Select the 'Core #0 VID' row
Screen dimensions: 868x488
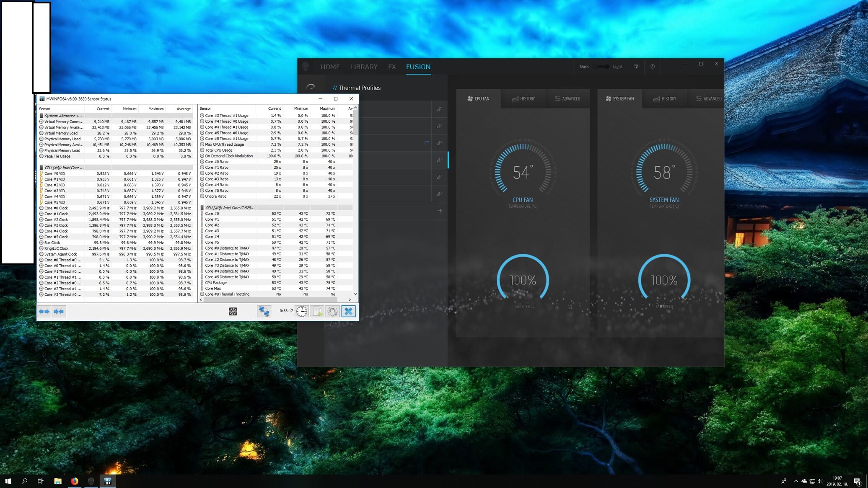tap(115, 173)
